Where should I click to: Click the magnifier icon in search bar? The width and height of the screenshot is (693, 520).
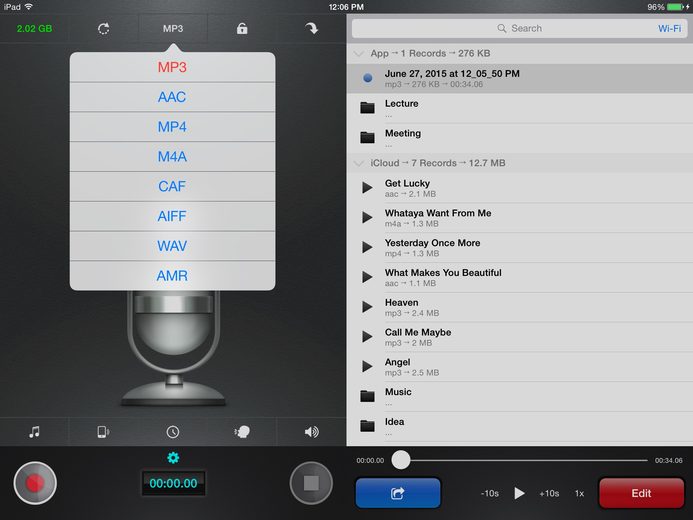pos(502,28)
